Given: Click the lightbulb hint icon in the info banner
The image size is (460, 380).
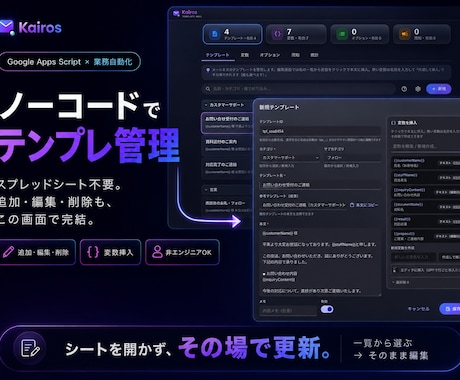Looking at the screenshot, I should (208, 70).
